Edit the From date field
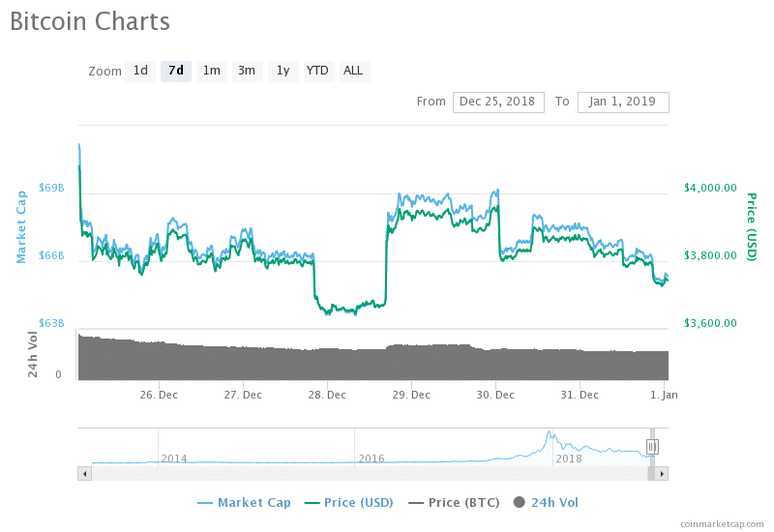This screenshot has height=532, width=774. [x=498, y=103]
